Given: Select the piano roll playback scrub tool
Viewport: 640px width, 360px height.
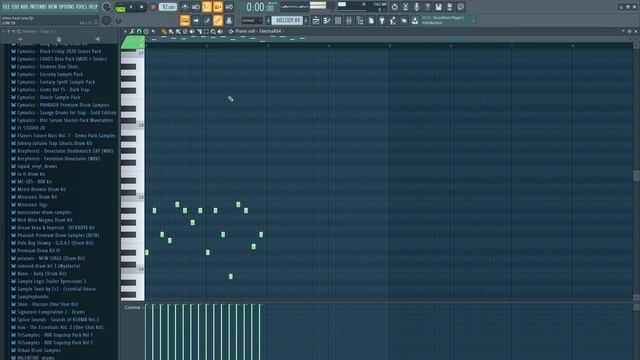Looking at the screenshot, I should pyautogui.click(x=220, y=31).
